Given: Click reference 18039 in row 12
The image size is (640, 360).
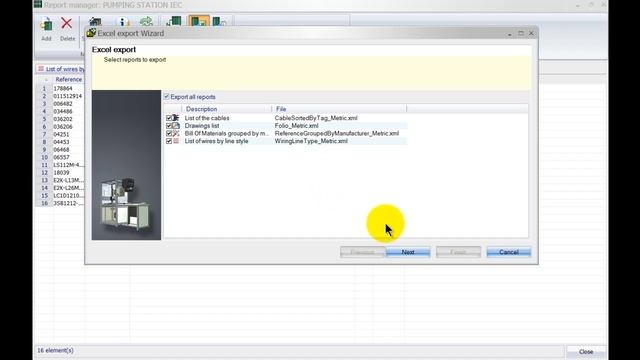Looking at the screenshot, I should tap(61, 172).
